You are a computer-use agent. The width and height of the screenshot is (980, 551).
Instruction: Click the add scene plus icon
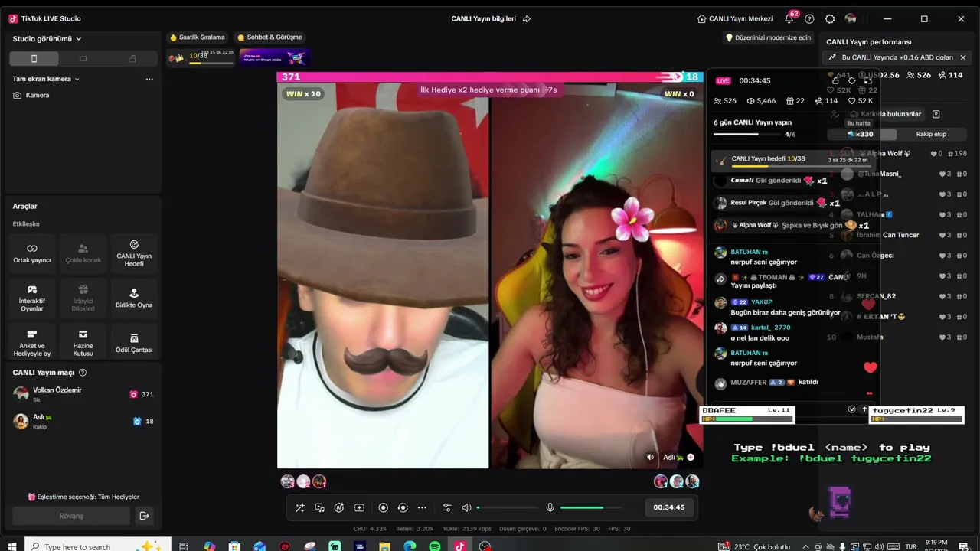tap(359, 507)
